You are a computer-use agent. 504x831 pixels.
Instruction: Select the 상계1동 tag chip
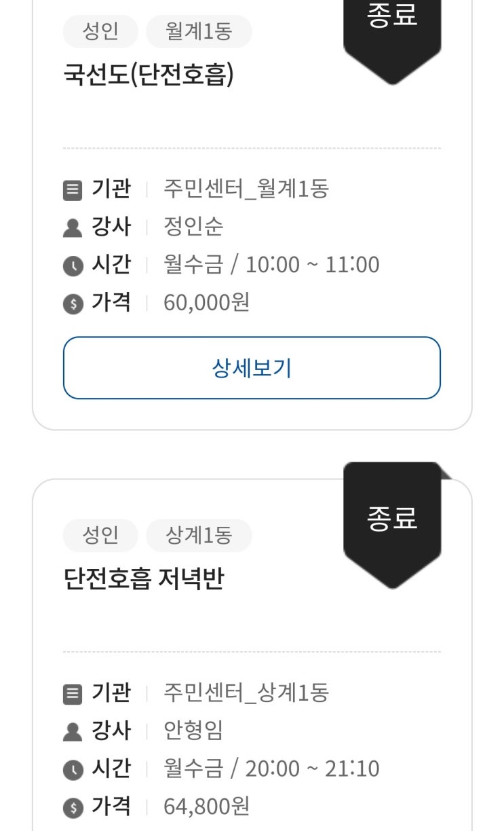click(199, 536)
